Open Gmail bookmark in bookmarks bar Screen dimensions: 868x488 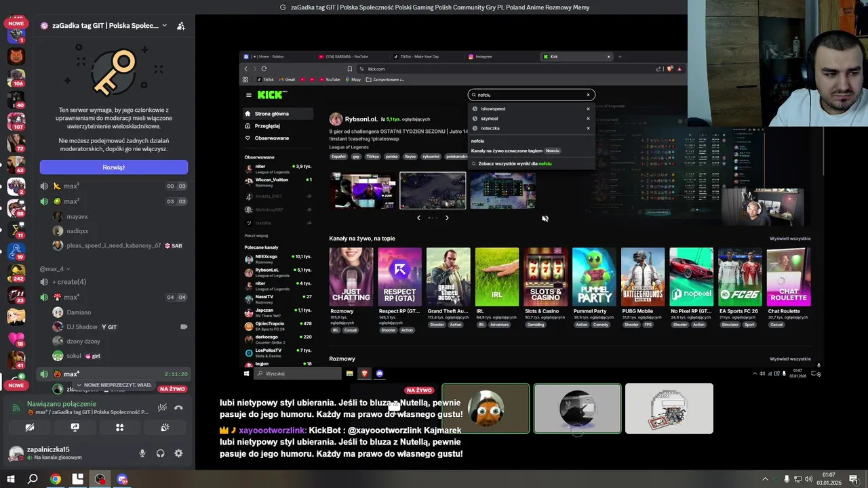[x=288, y=79]
